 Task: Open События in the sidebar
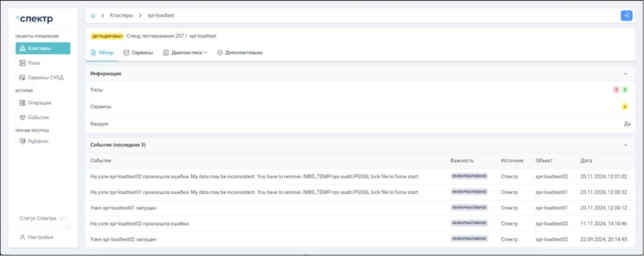(x=37, y=117)
